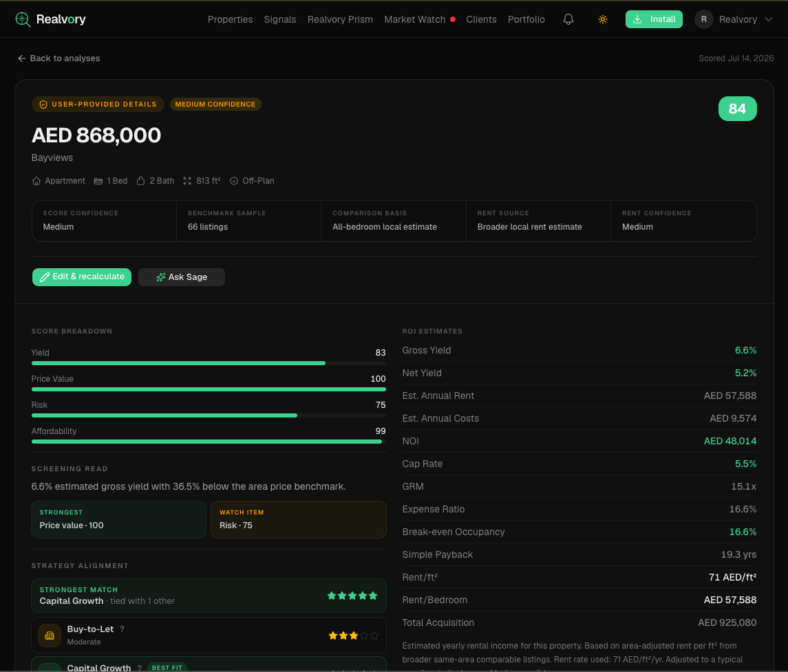Click the Scored Jul 14, 2026 date
The width and height of the screenshot is (788, 672).
(736, 58)
